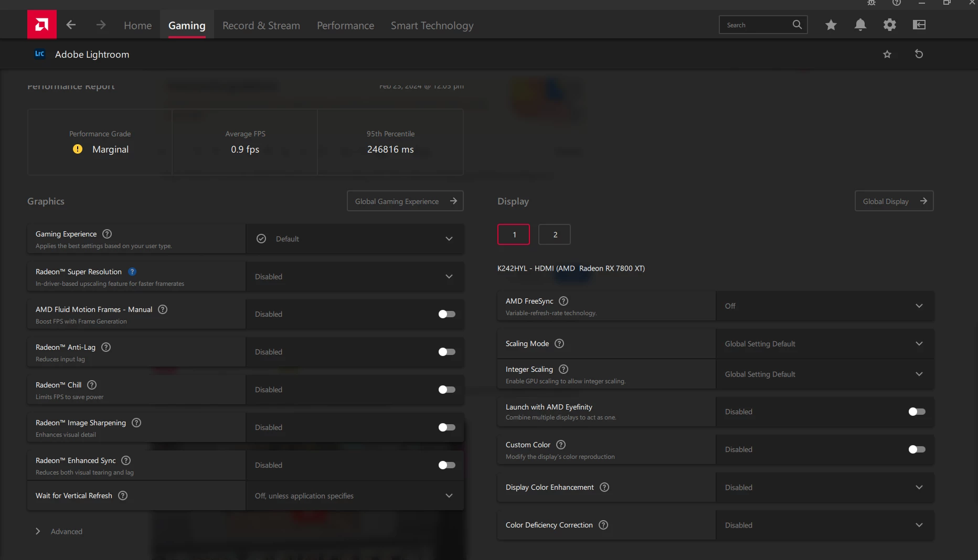Viewport: 978px width, 560px height.
Task: Show help for Color Deficiency Correction
Action: (603, 525)
